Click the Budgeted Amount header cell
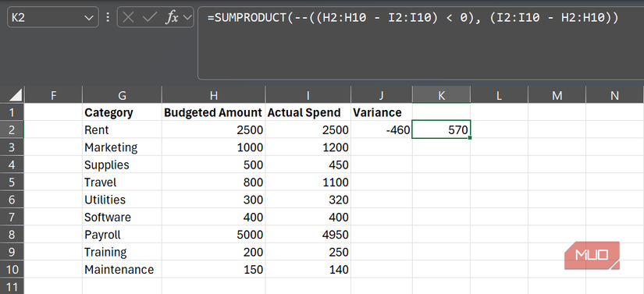This screenshot has width=644, height=294. pyautogui.click(x=214, y=112)
